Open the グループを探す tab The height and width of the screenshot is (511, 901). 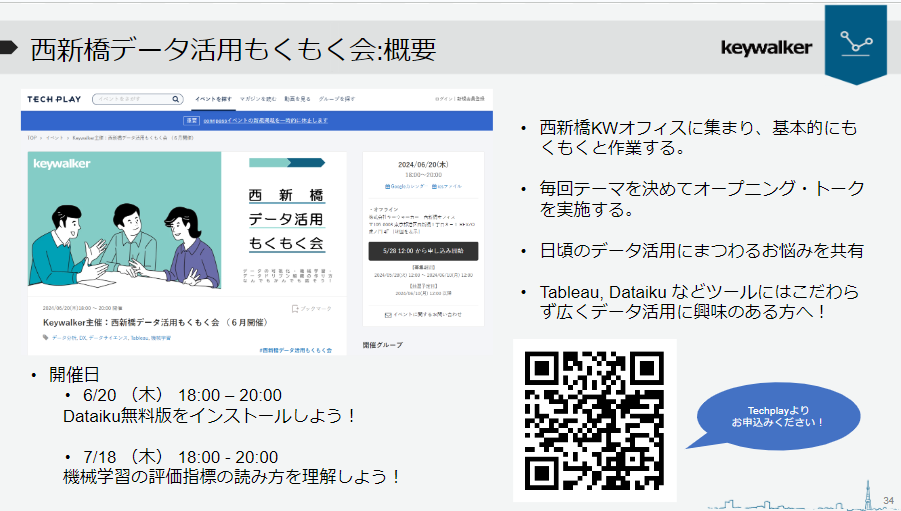337,99
